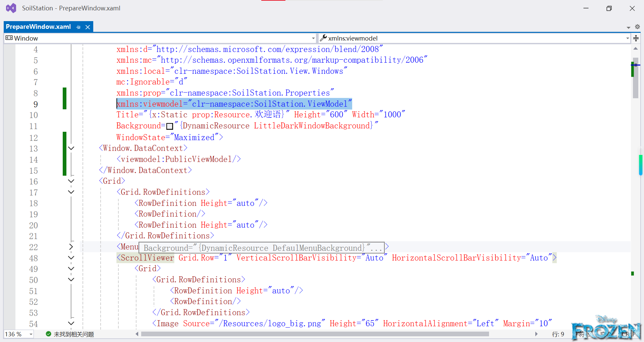This screenshot has height=342, width=644.
Task: Click the 行: 9 line indicator in status bar
Action: [557, 334]
